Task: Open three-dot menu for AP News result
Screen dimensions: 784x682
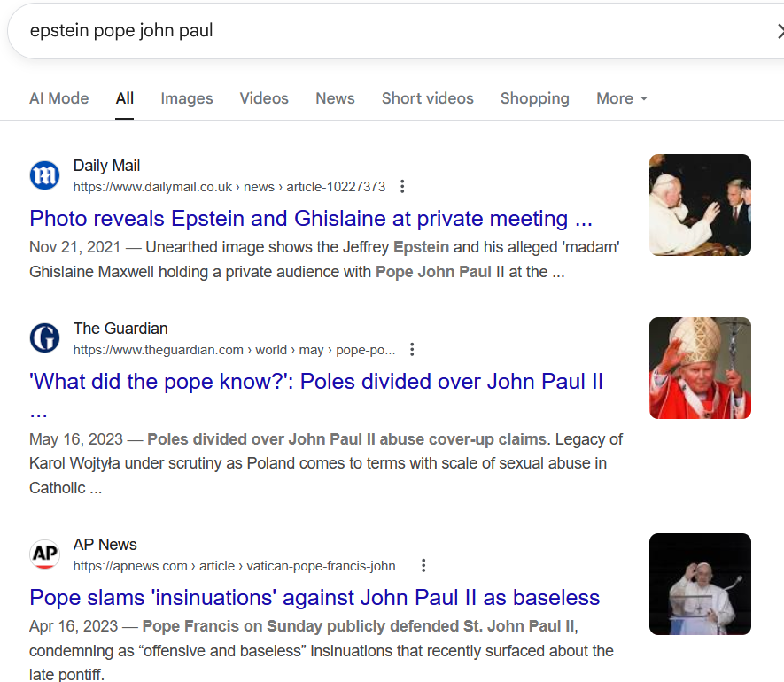Action: point(423,565)
